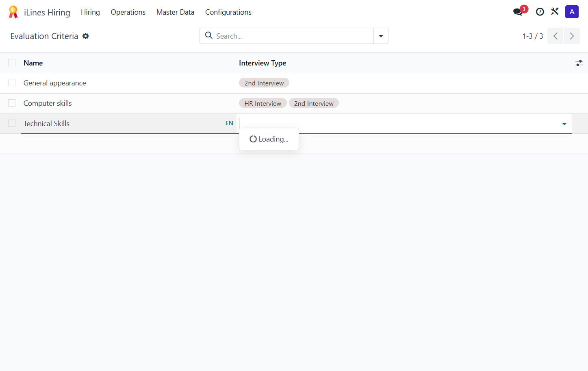Click the General appearance row name
Viewport: 588px width, 371px height.
(x=55, y=83)
